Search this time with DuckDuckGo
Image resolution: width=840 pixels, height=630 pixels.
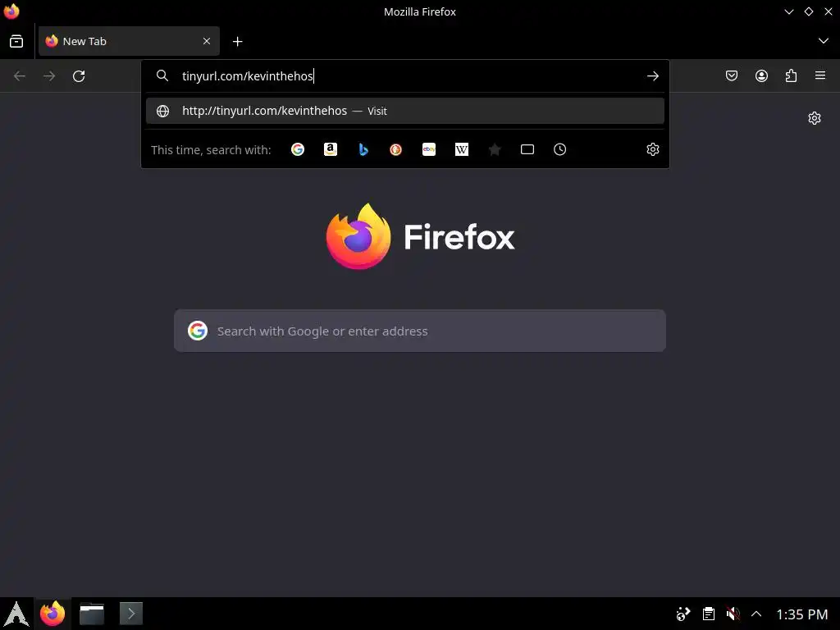click(396, 149)
